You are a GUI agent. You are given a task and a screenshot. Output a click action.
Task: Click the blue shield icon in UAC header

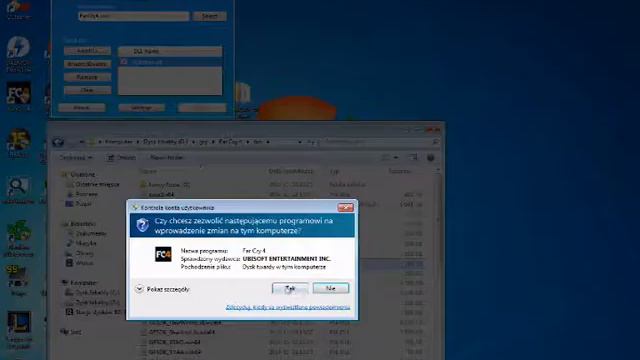click(x=142, y=224)
